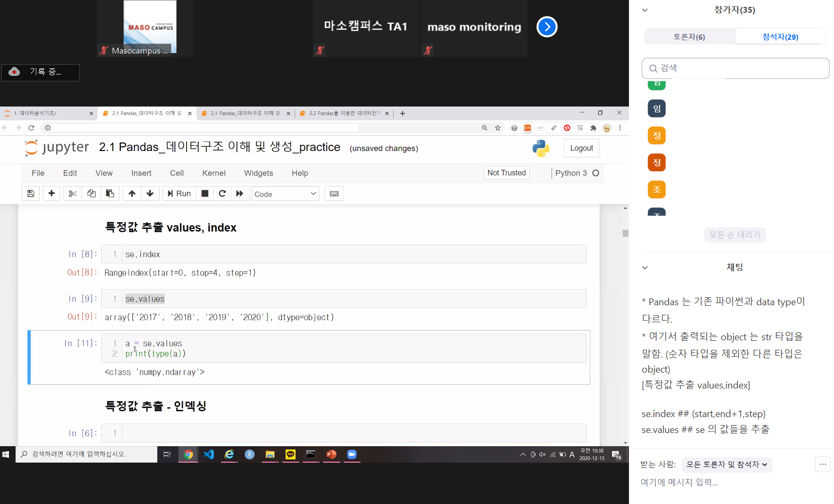The image size is (834, 504).
Task: Restart the kernel with the circular arrow
Action: click(223, 194)
